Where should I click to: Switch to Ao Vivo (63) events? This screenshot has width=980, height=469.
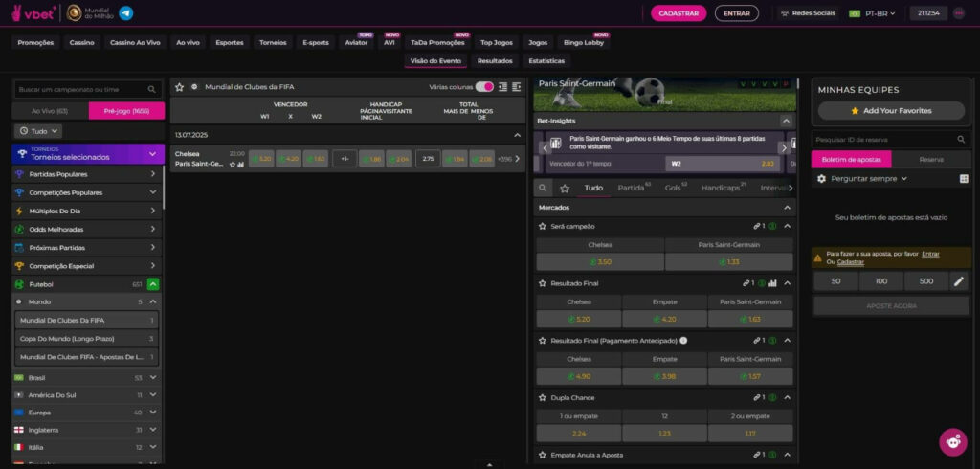tap(50, 111)
